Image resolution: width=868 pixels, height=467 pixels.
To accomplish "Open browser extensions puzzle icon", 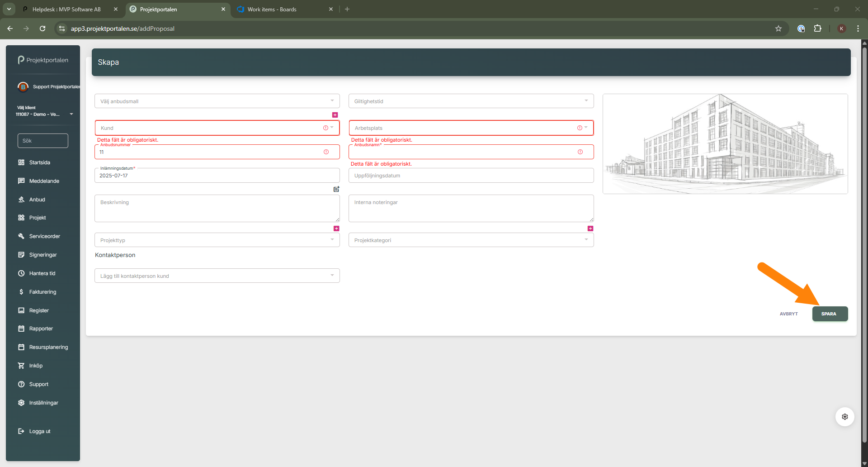I will coord(818,29).
